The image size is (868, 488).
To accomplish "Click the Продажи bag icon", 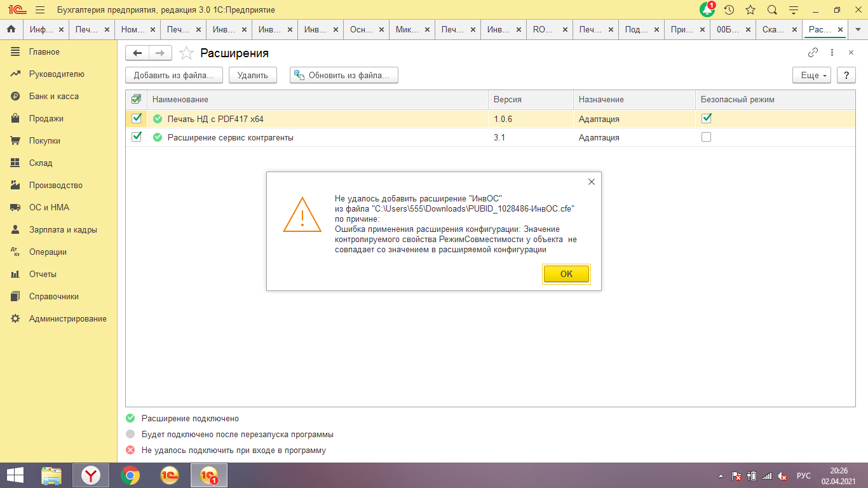I will (x=16, y=118).
